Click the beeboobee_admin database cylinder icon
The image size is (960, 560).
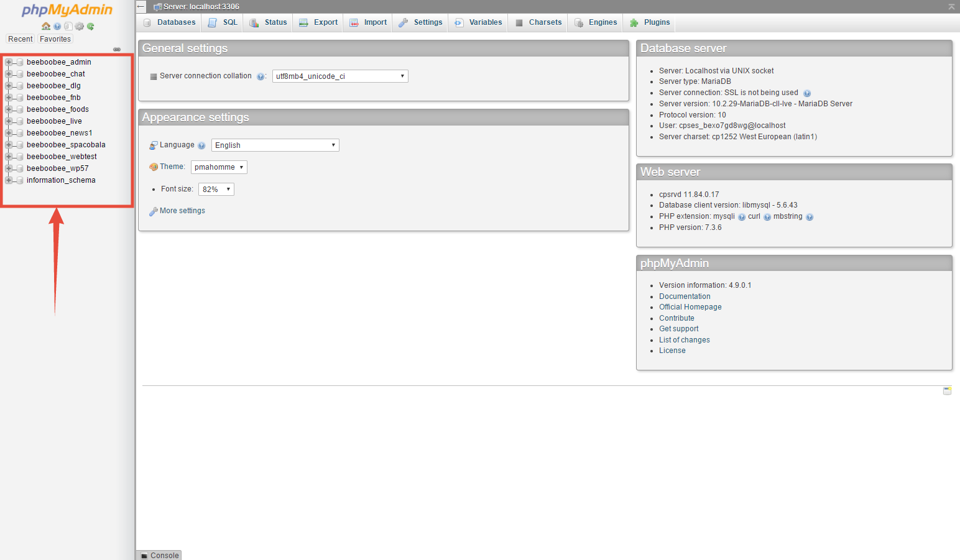pyautogui.click(x=20, y=62)
